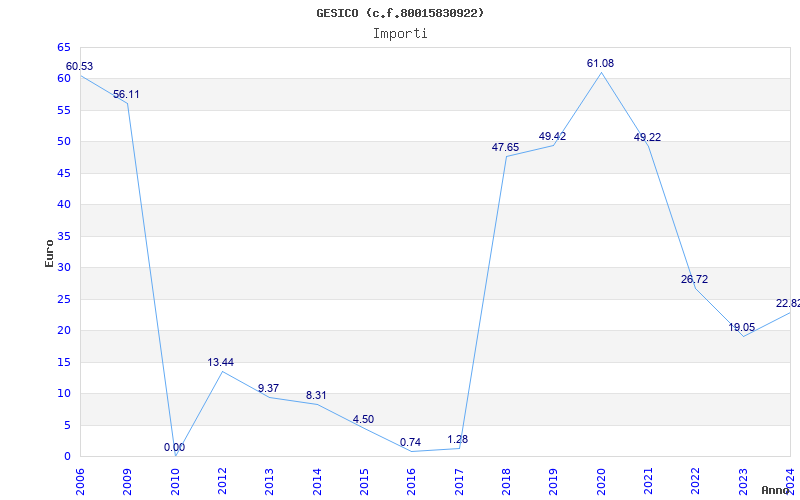
Task: Select data label 19.05
Action: click(x=741, y=328)
